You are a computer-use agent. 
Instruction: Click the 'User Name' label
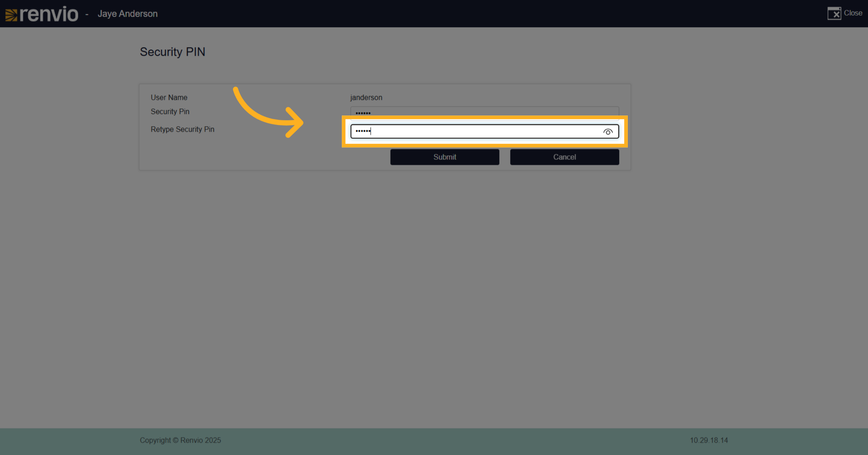tap(169, 97)
